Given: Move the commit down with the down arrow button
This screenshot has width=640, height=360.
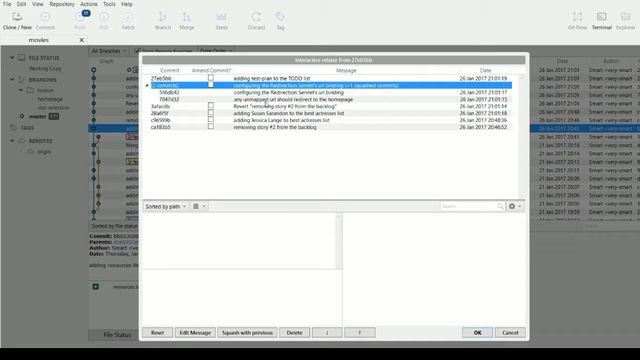Looking at the screenshot, I should (327, 333).
